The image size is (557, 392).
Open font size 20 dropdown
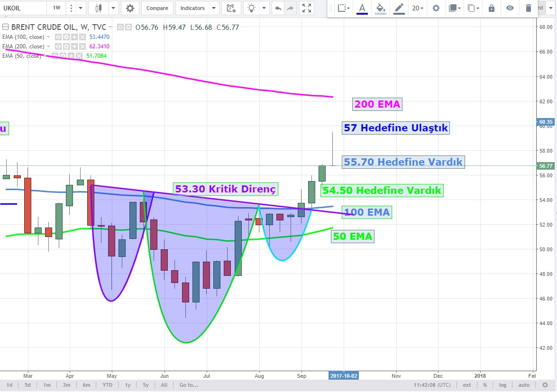(418, 8)
